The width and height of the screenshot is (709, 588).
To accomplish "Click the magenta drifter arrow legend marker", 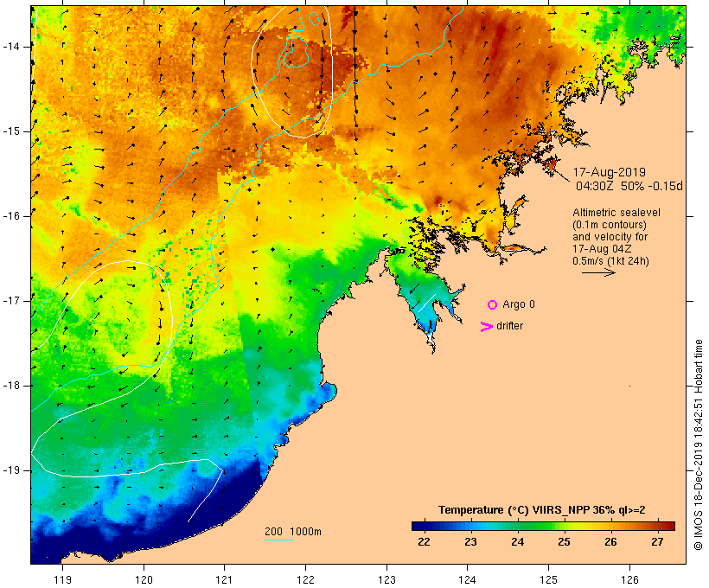I will coord(486,327).
